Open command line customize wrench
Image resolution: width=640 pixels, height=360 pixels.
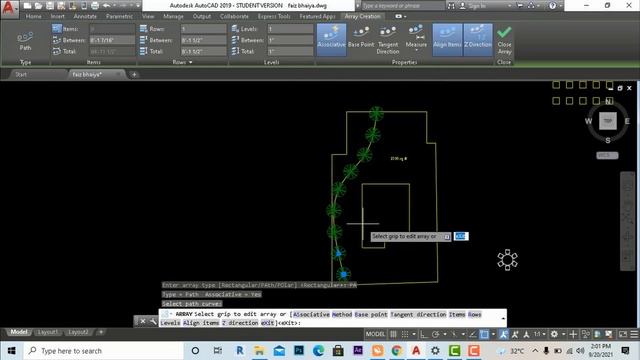(153, 321)
